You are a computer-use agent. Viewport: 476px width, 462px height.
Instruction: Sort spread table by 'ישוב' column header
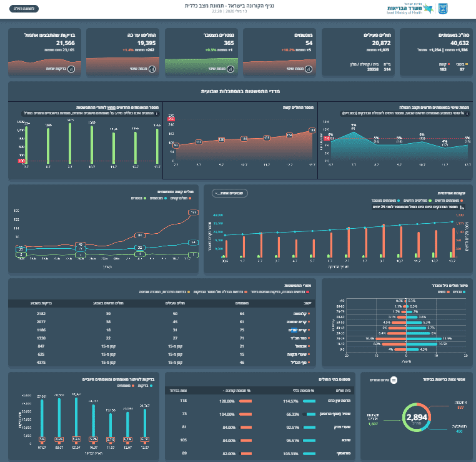[307, 303]
